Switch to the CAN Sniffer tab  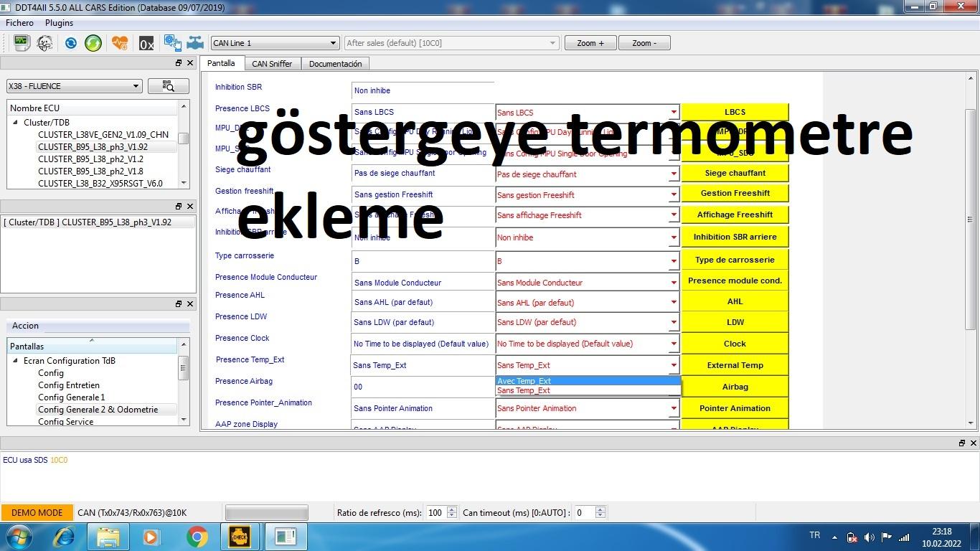(x=272, y=64)
